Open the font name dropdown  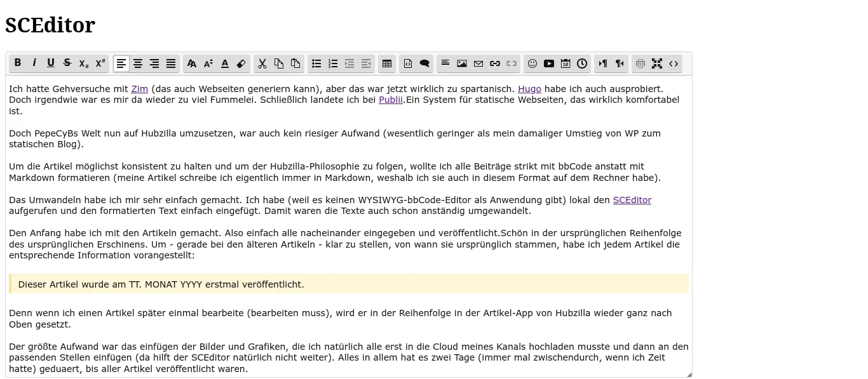coord(192,63)
